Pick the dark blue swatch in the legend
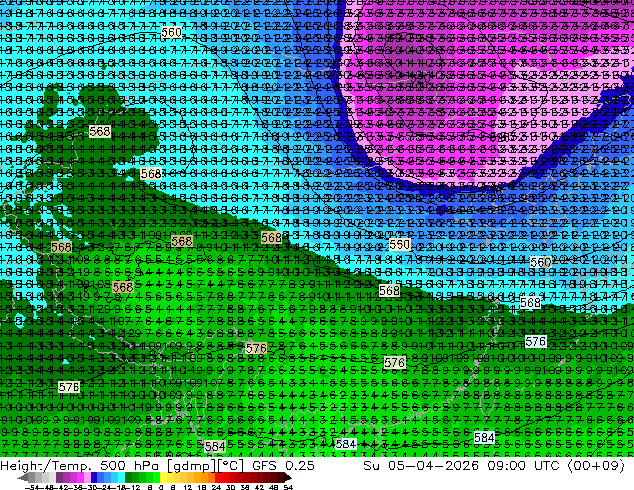This screenshot has height=490, width=634. [94, 477]
